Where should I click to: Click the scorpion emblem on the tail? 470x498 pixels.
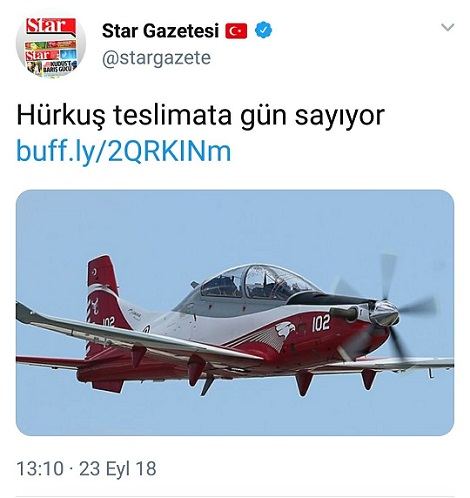[94, 306]
